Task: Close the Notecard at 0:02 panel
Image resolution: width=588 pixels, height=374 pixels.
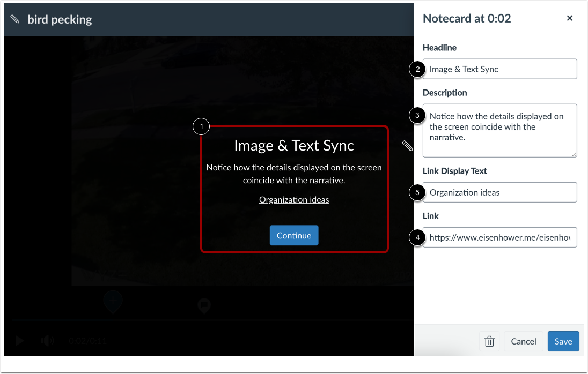Action: [x=570, y=18]
